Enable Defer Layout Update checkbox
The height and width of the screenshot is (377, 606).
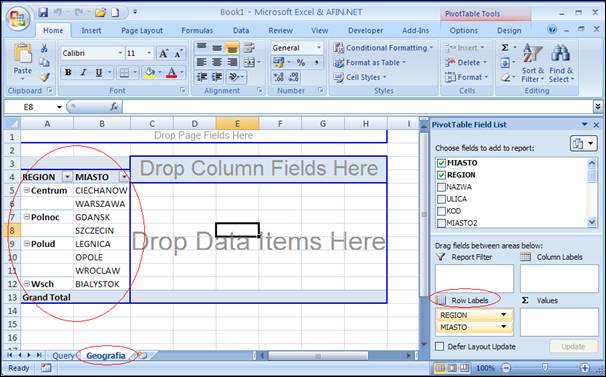click(439, 346)
